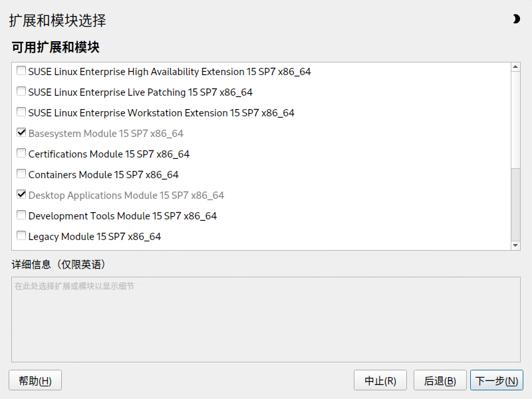
Task: Select SUSE Linux Enterprise Workstation Extension checkbox
Action: tap(21, 112)
